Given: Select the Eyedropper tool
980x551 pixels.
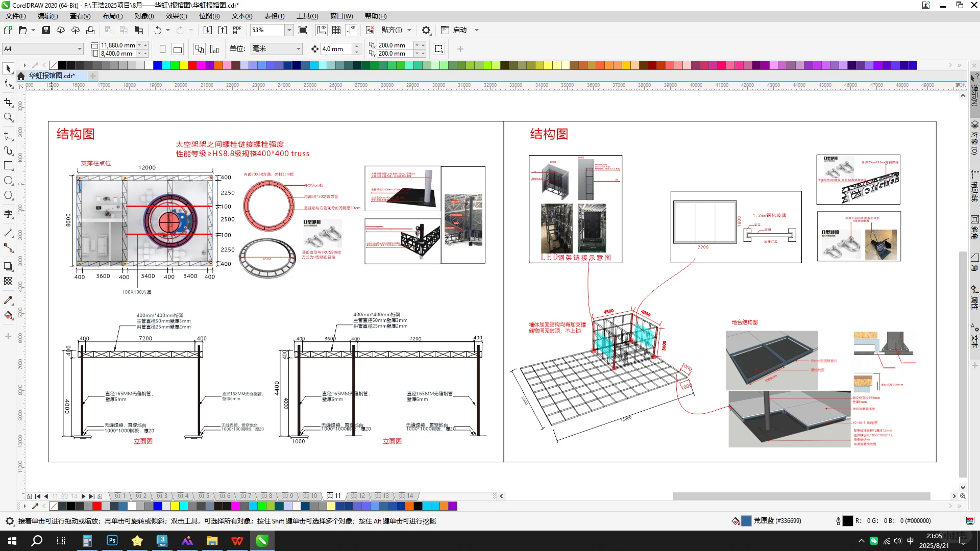Looking at the screenshot, I should [x=8, y=300].
